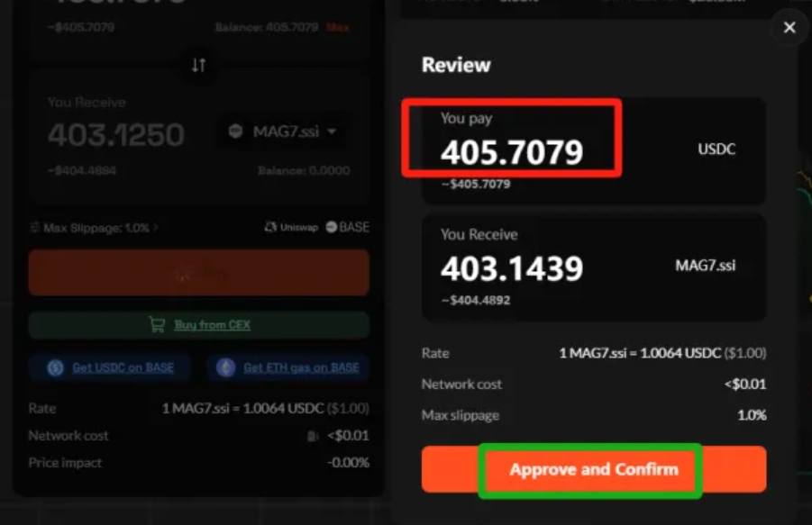Click Approve and Confirm button

pos(594,469)
